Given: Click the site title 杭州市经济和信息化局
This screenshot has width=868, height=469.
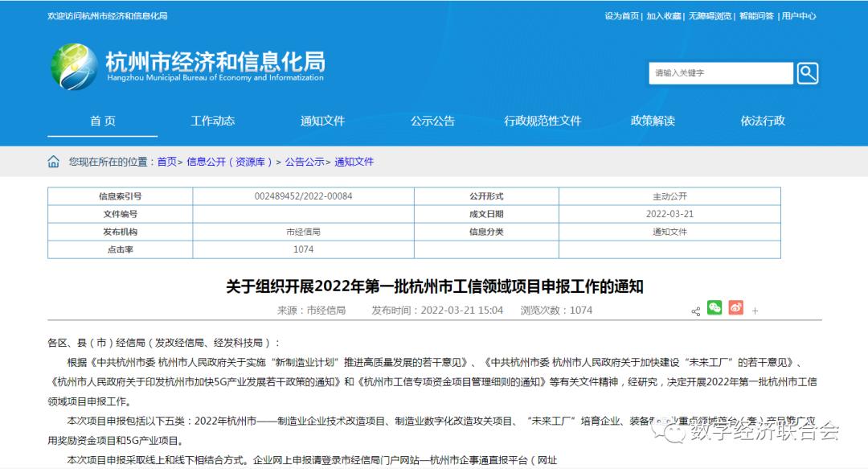Looking at the screenshot, I should tap(215, 61).
